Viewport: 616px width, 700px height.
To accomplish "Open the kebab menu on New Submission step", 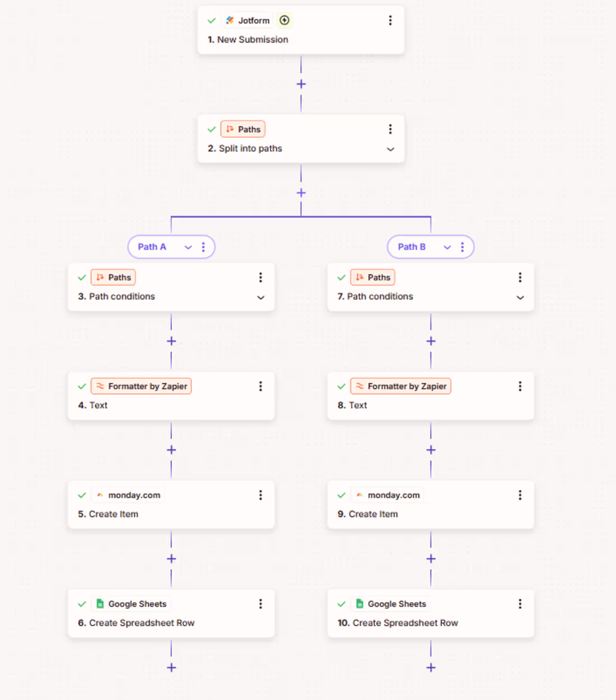I will click(x=390, y=20).
